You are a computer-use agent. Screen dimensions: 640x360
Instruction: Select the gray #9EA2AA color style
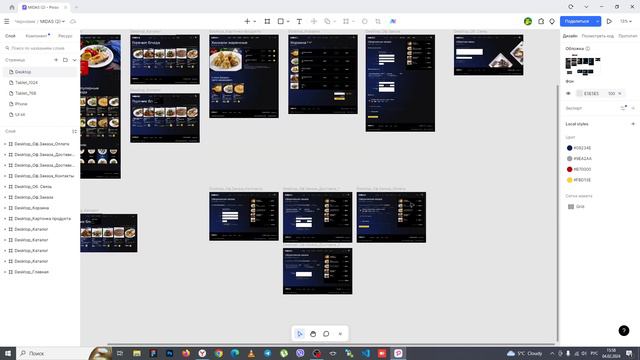pos(579,158)
